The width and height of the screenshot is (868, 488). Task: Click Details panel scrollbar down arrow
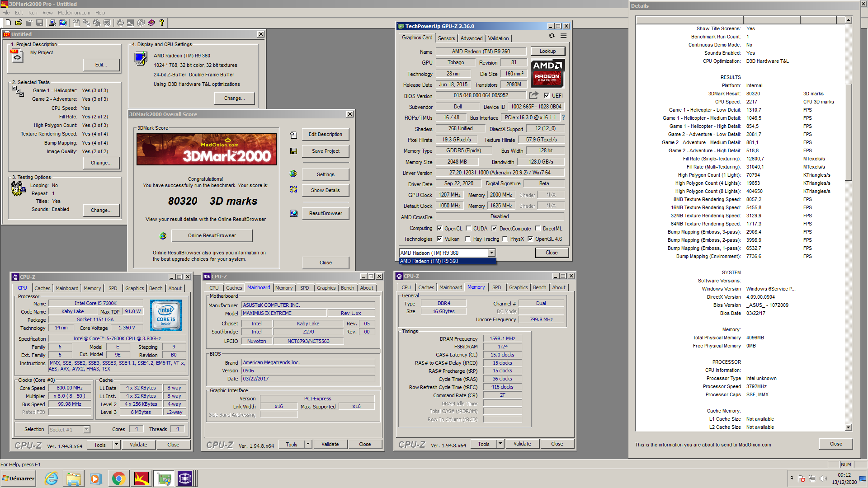[848, 427]
